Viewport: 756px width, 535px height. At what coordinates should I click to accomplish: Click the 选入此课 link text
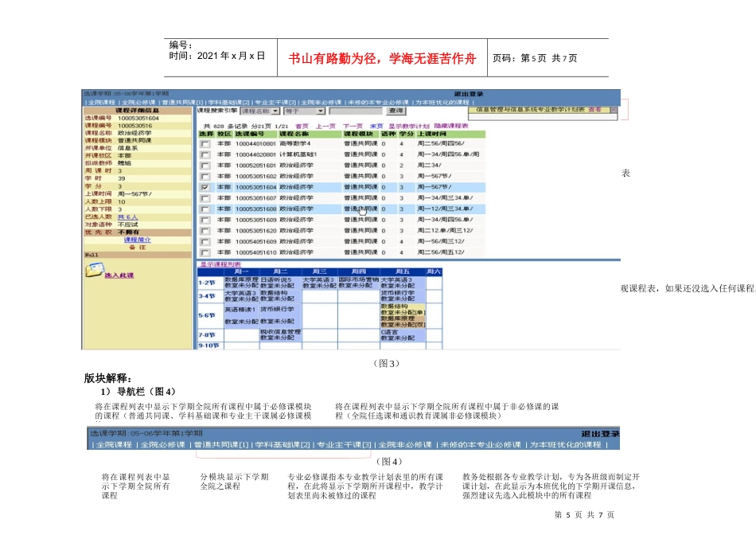119,275
